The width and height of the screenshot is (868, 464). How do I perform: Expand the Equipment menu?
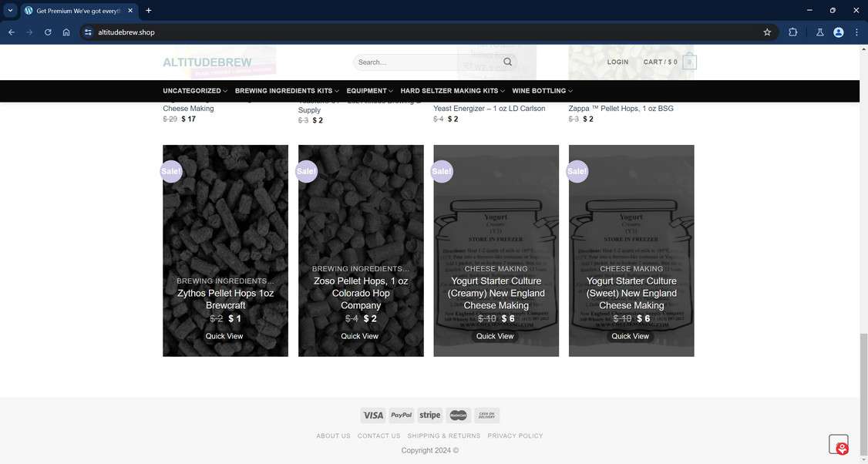pos(370,91)
